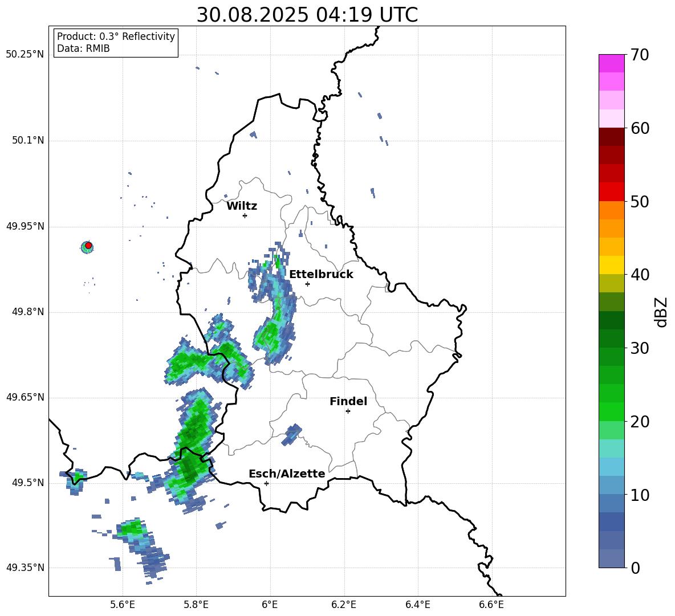Click the 49.8°N latitude label

pos(28,312)
